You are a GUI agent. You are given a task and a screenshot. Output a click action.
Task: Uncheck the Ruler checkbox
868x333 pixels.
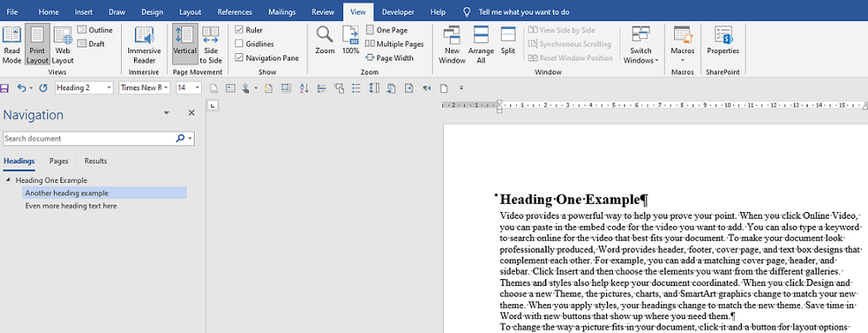239,30
